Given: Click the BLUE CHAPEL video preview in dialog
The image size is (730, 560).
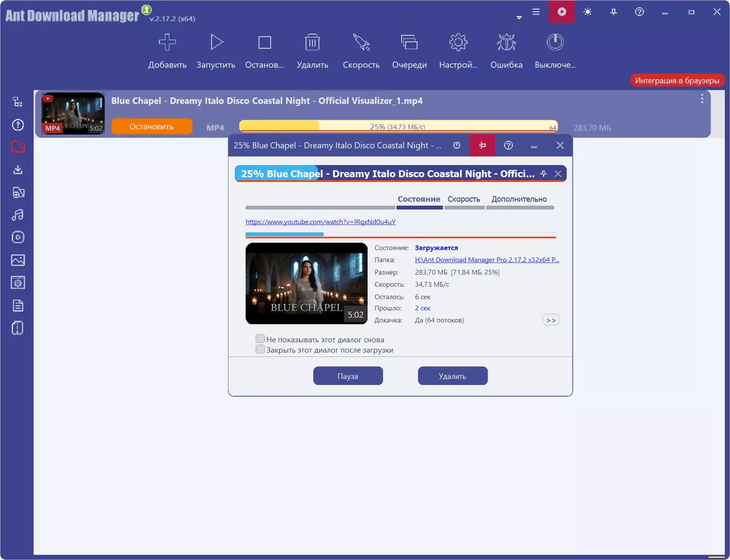Looking at the screenshot, I should click(306, 283).
